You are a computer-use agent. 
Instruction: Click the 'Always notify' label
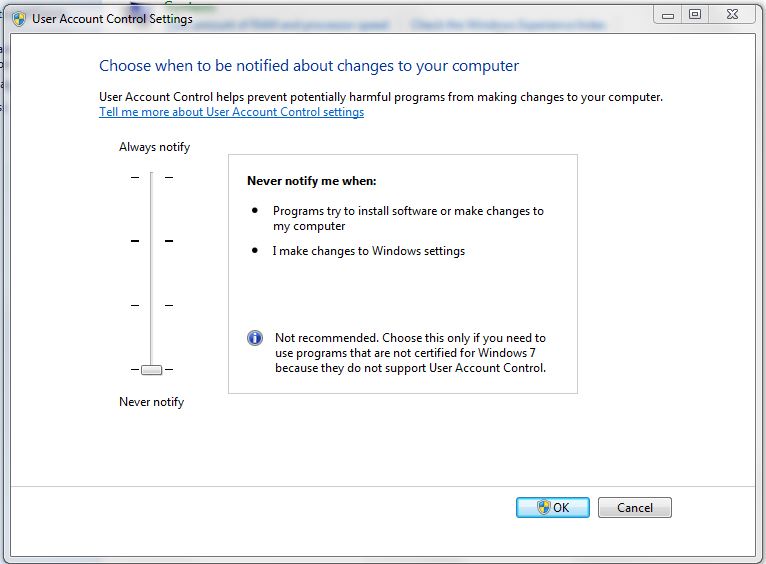[x=154, y=147]
